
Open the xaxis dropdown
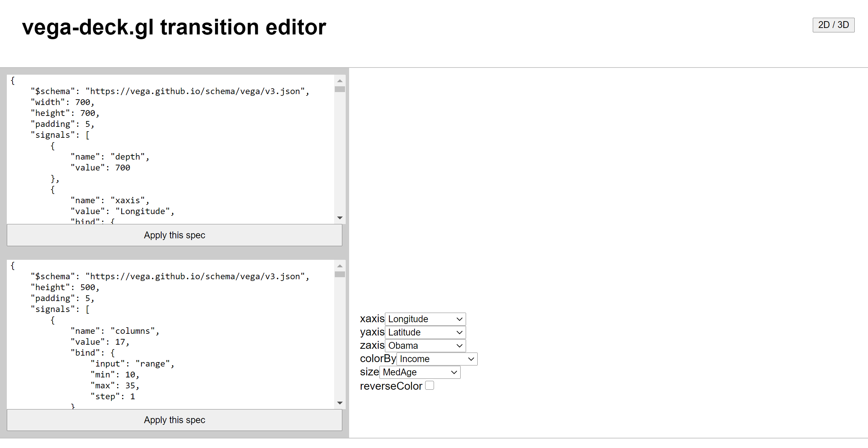coord(425,319)
